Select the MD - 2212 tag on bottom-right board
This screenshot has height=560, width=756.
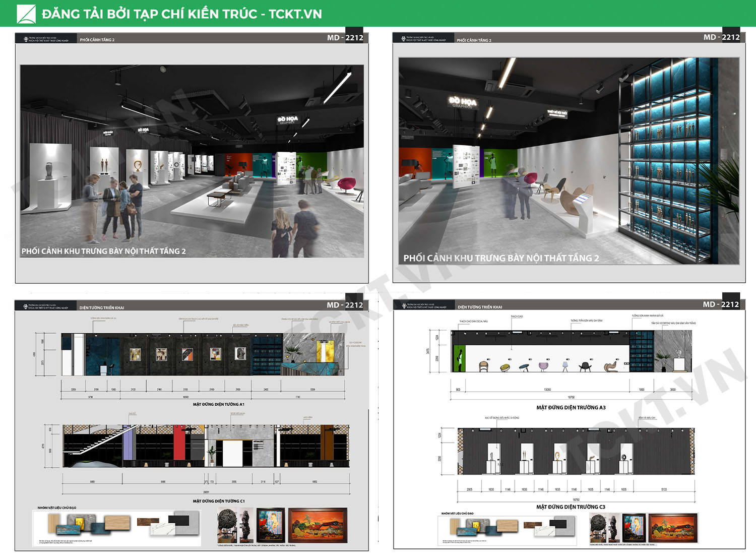tap(721, 304)
